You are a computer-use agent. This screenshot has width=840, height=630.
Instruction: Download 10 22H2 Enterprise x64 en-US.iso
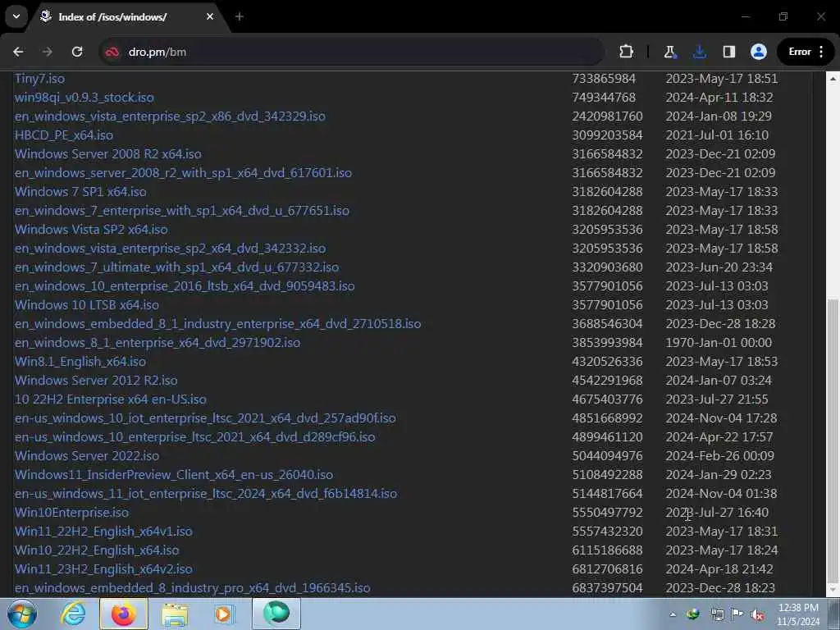pyautogui.click(x=111, y=399)
